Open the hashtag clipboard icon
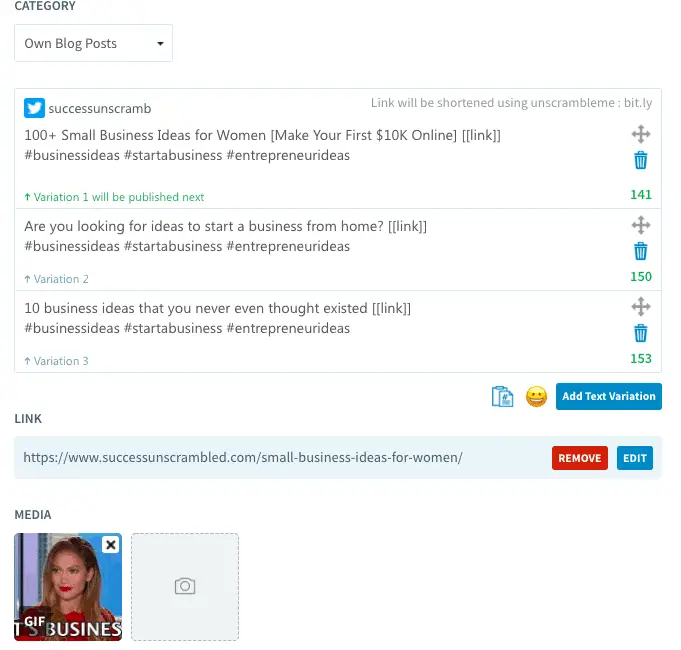Viewport: 681px width, 650px height. pos(502,396)
